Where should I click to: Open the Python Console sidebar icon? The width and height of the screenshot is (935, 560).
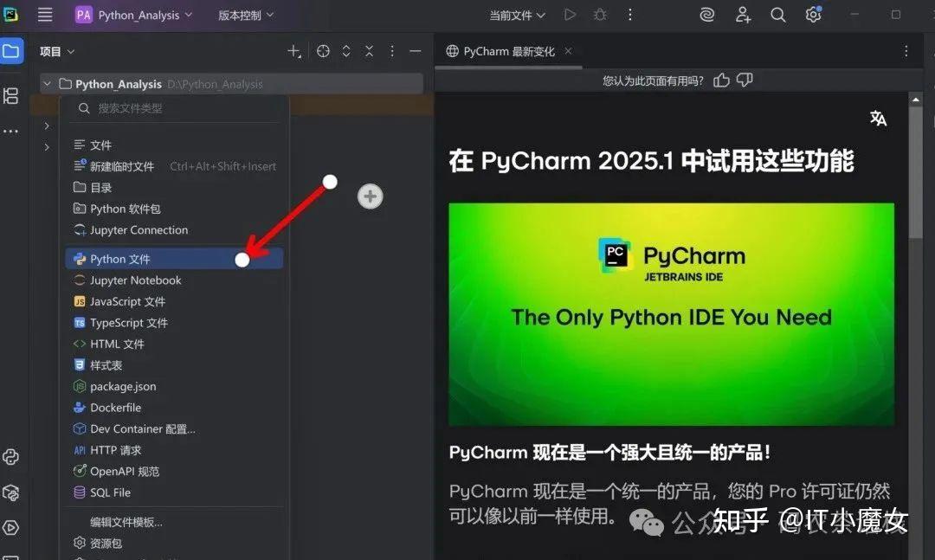tap(11, 457)
